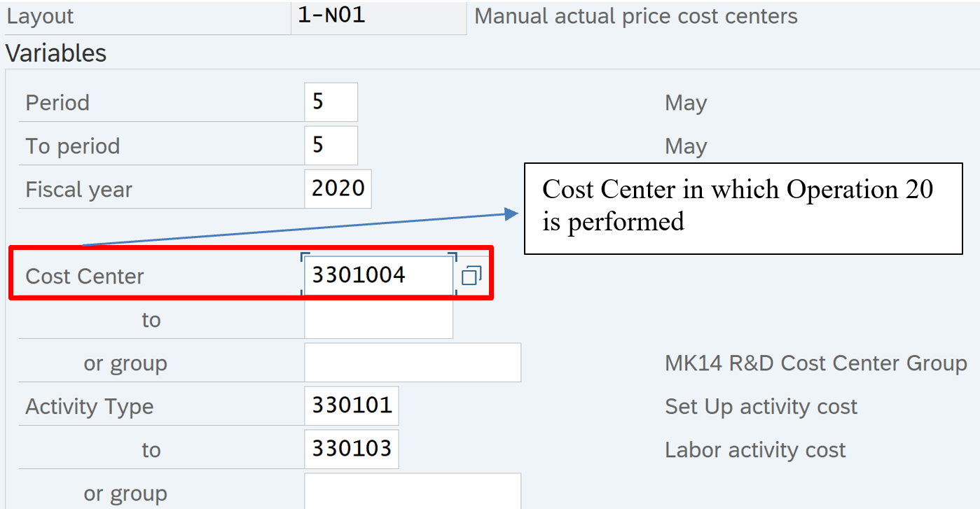The height and width of the screenshot is (509, 980).
Task: Open multiple selection for Cost Center
Action: click(x=471, y=276)
